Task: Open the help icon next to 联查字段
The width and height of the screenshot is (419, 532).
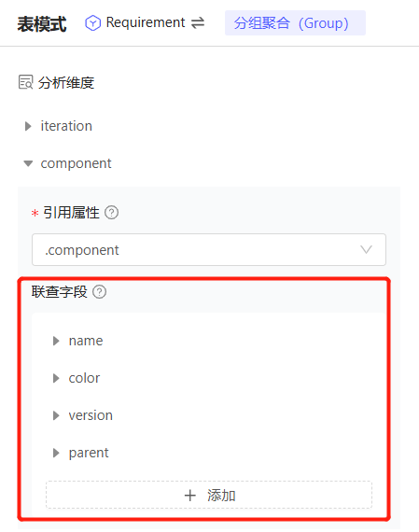Action: tap(100, 292)
